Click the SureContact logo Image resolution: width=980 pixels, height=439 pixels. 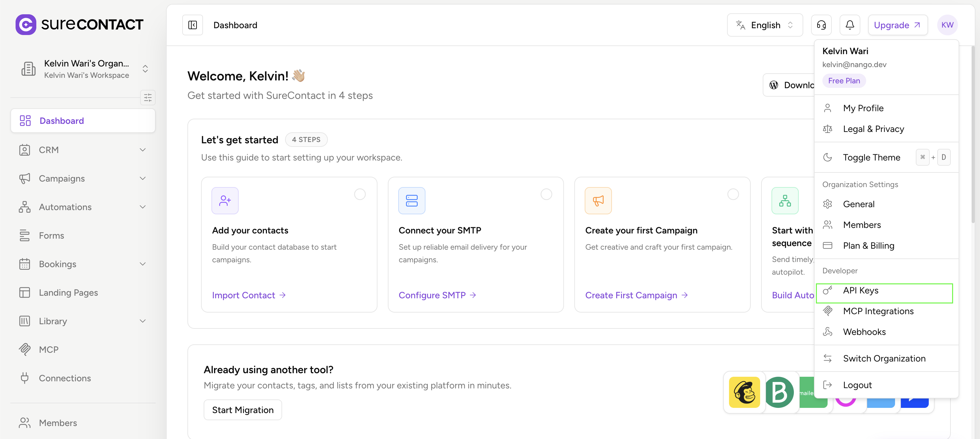(79, 25)
